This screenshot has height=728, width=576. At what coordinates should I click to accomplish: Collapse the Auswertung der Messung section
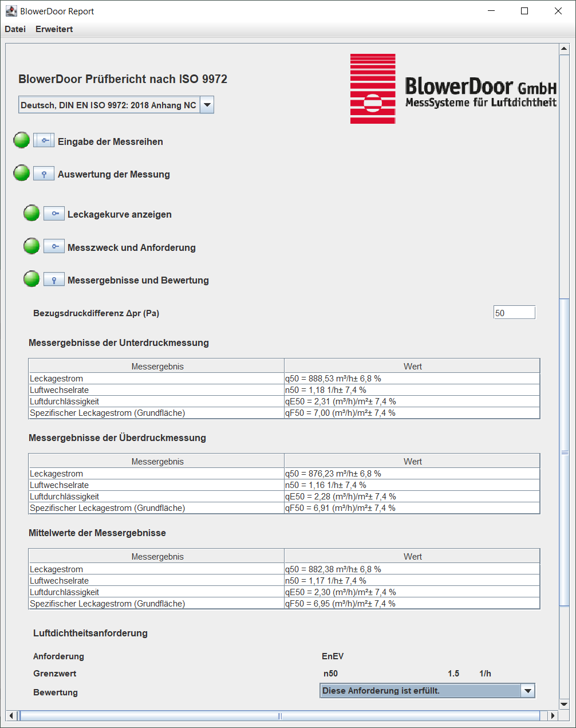coord(44,174)
